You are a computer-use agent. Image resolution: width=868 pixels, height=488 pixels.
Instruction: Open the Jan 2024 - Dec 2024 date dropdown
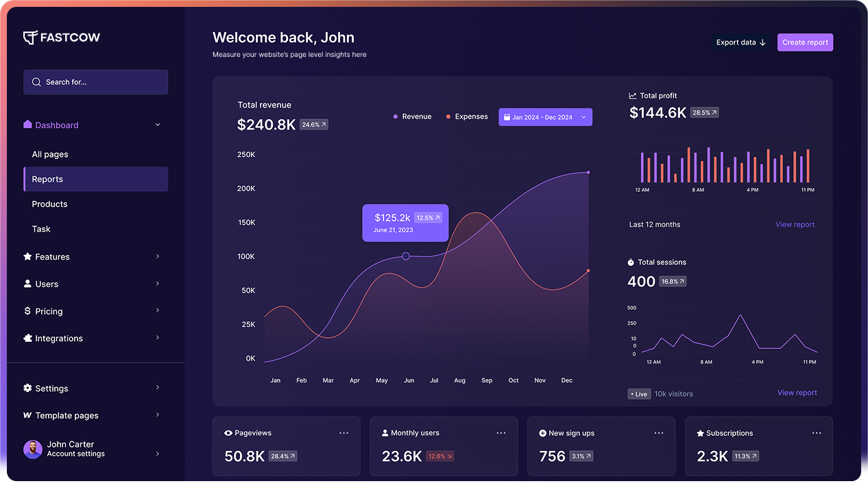click(545, 117)
